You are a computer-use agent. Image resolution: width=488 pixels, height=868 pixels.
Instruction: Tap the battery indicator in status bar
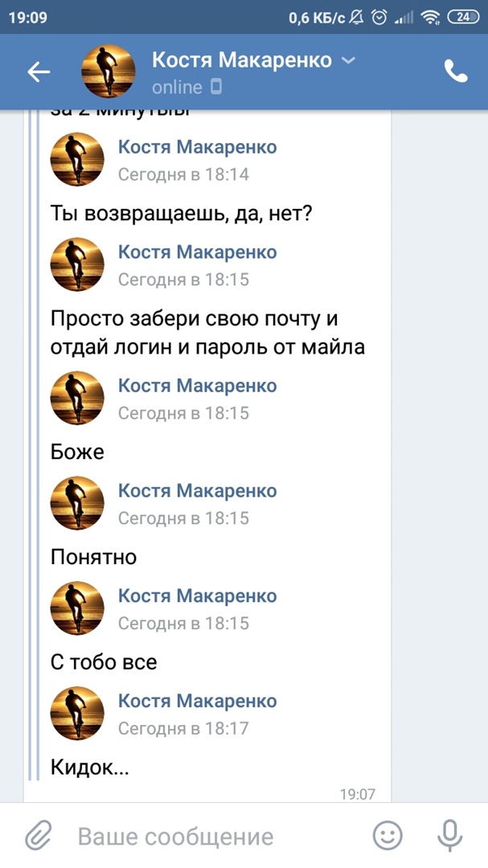coord(462,17)
